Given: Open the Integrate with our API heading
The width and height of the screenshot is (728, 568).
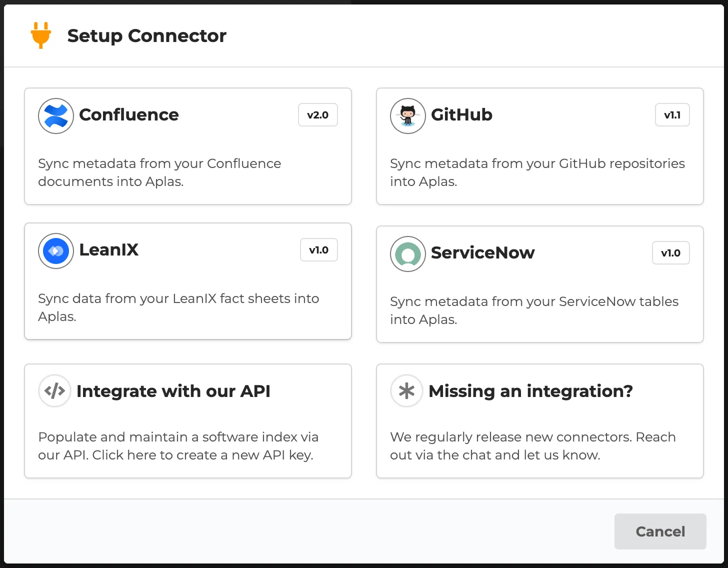Looking at the screenshot, I should pos(173,391).
